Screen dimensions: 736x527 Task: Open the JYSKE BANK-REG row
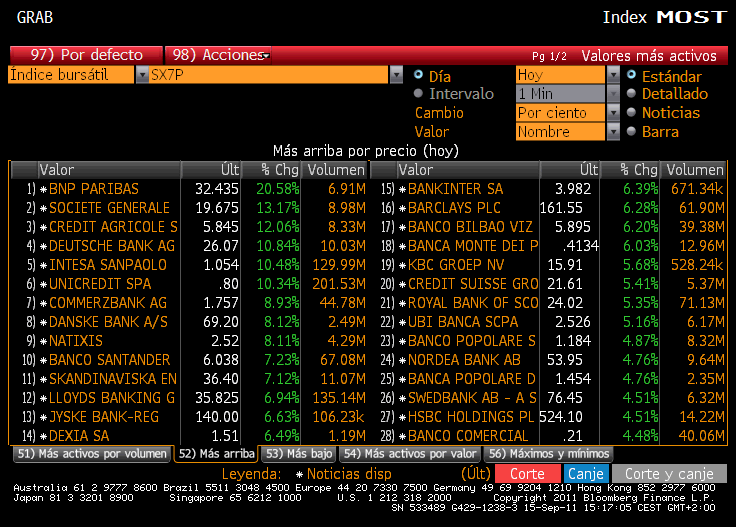[189, 417]
